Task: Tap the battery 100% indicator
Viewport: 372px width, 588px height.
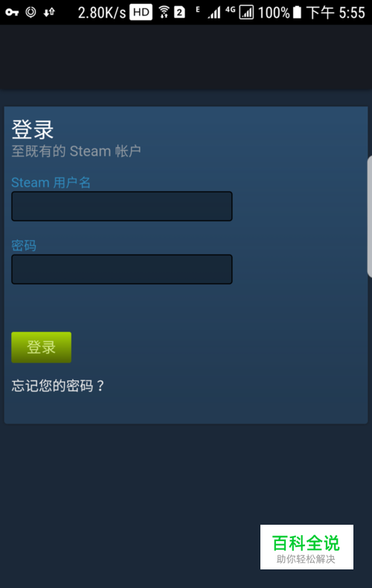Action: coord(280,13)
